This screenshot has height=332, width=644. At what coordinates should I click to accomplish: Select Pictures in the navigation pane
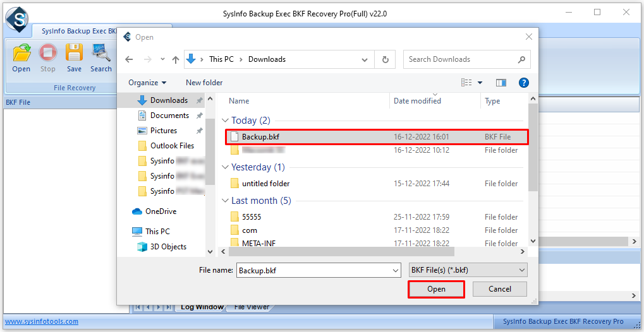(x=164, y=131)
